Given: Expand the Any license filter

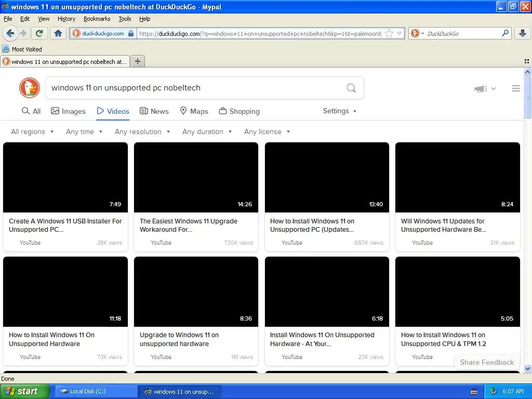Looking at the screenshot, I should (x=267, y=131).
